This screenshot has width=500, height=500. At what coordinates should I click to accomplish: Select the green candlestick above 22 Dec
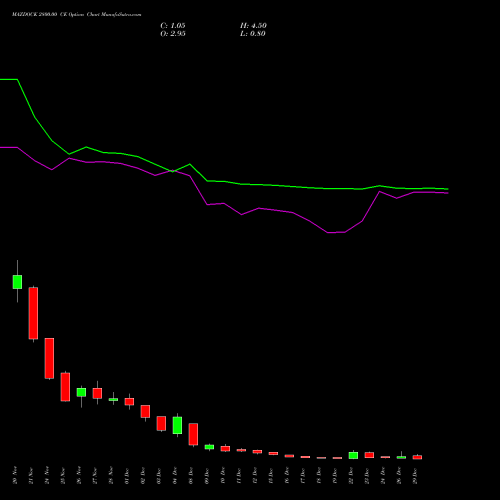[353, 455]
